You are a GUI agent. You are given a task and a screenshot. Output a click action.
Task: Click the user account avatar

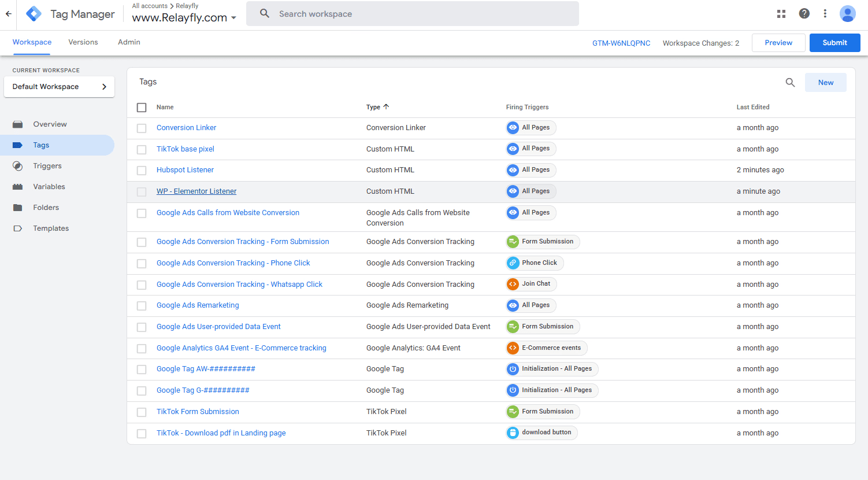[x=848, y=14]
